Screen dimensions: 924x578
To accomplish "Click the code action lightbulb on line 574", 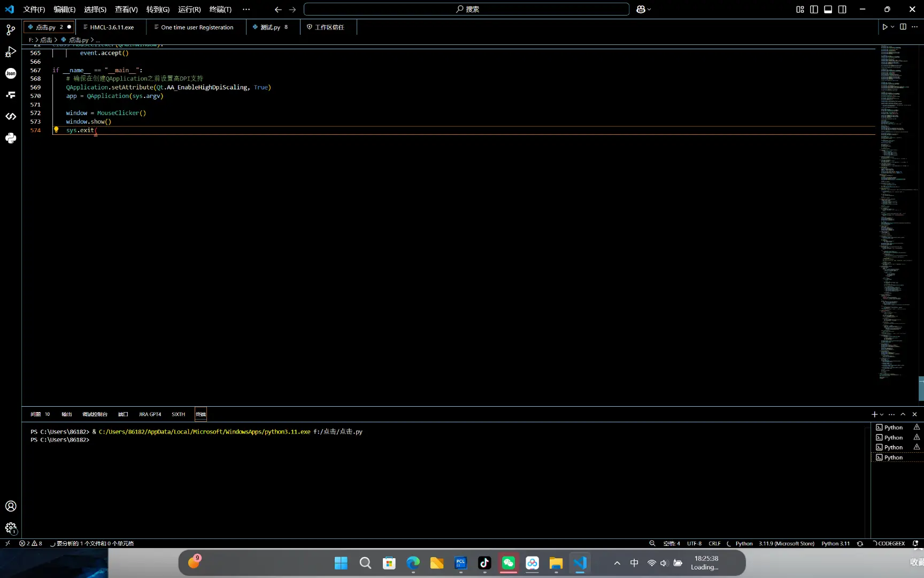I will [56, 130].
